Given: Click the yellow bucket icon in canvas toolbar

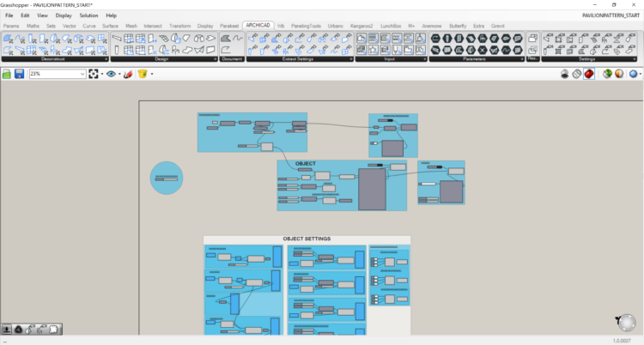Looking at the screenshot, I should [143, 75].
